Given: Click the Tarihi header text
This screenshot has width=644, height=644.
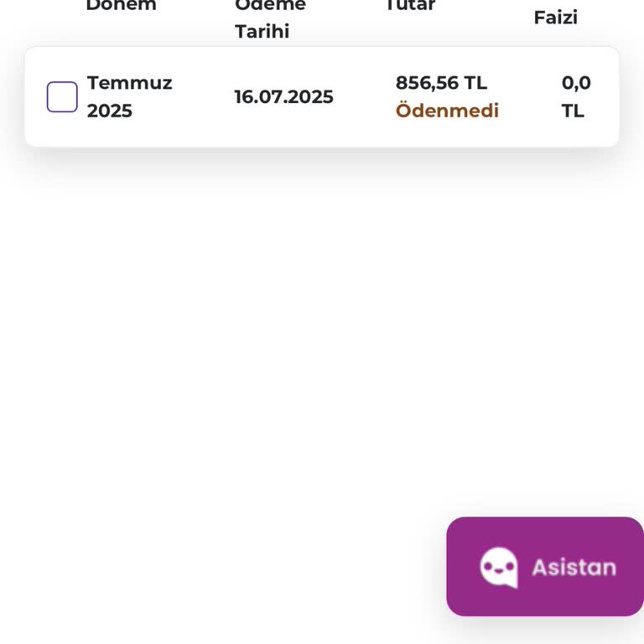Looking at the screenshot, I should click(x=262, y=32).
